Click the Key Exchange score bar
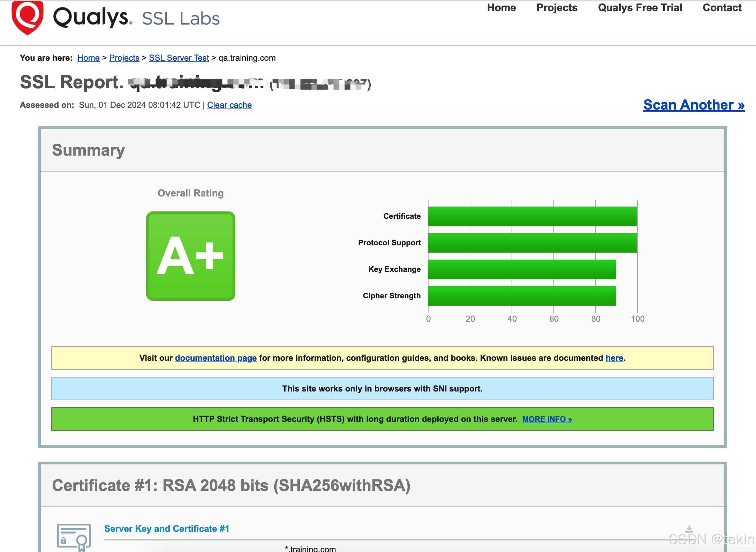The width and height of the screenshot is (756, 552). (522, 269)
